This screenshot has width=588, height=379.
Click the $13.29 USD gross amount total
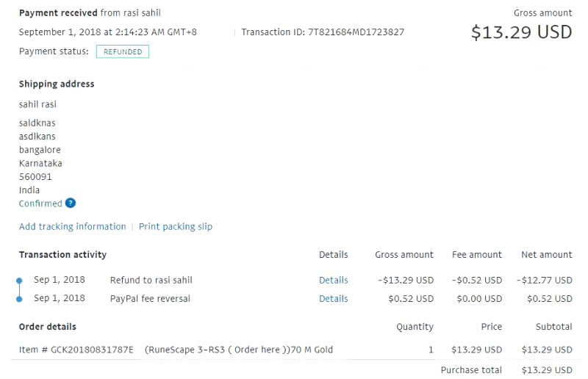click(x=521, y=33)
